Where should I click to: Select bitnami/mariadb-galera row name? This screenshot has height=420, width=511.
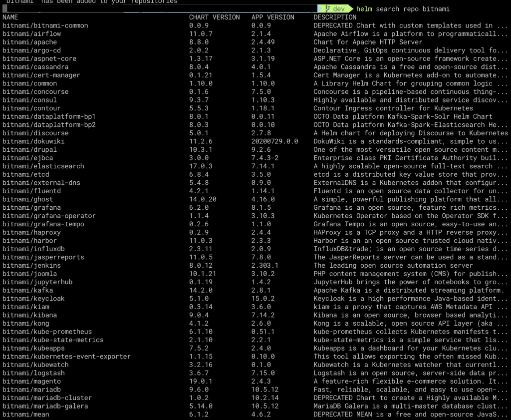tap(45, 407)
